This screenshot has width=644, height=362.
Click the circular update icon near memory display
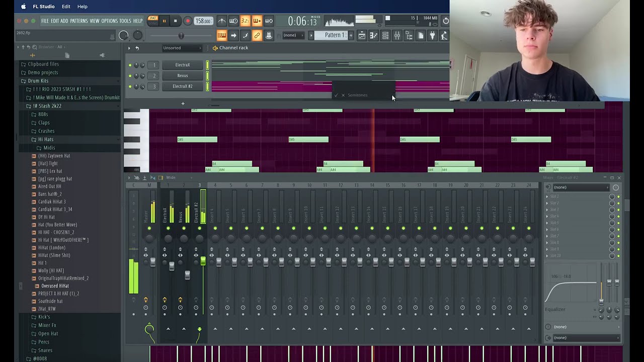[446, 21]
